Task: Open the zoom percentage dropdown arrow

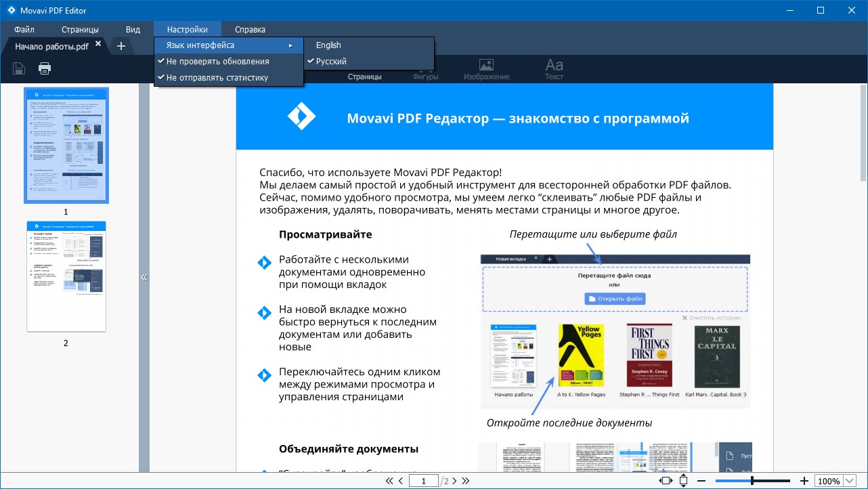Action: pyautogui.click(x=850, y=482)
